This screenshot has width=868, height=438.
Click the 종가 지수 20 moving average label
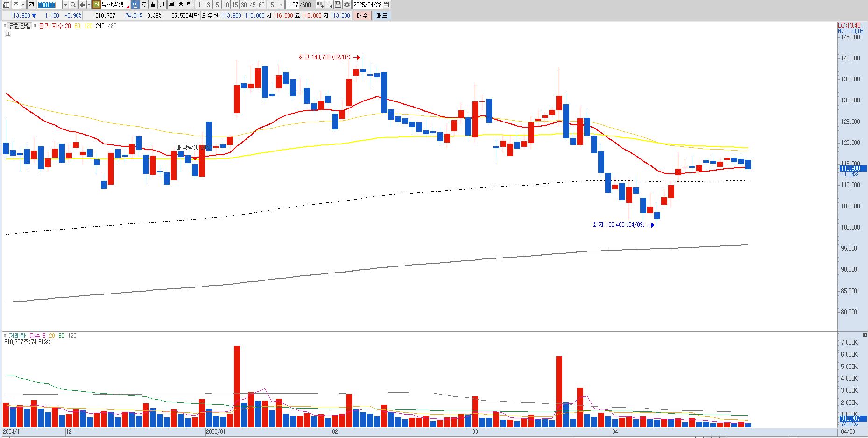[x=55, y=26]
